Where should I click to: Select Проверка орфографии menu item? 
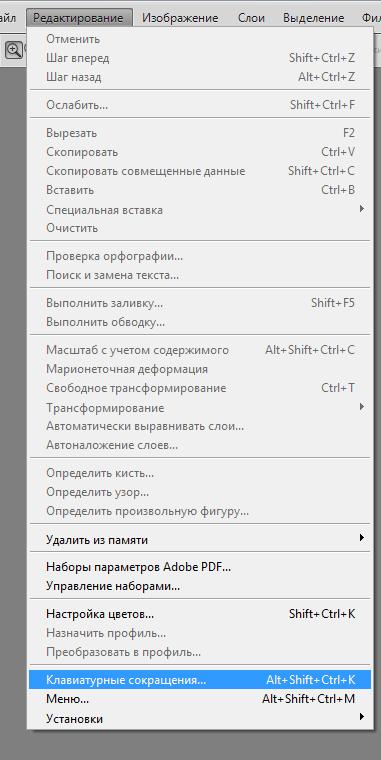pos(200,255)
